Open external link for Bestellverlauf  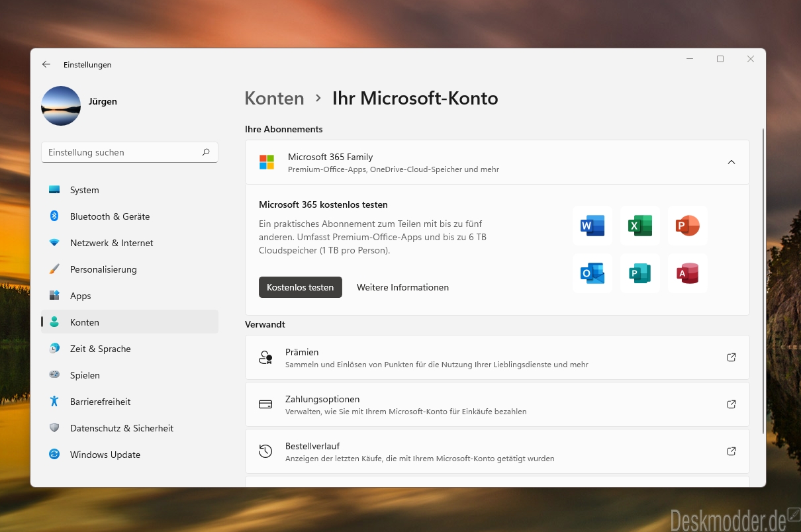731,451
